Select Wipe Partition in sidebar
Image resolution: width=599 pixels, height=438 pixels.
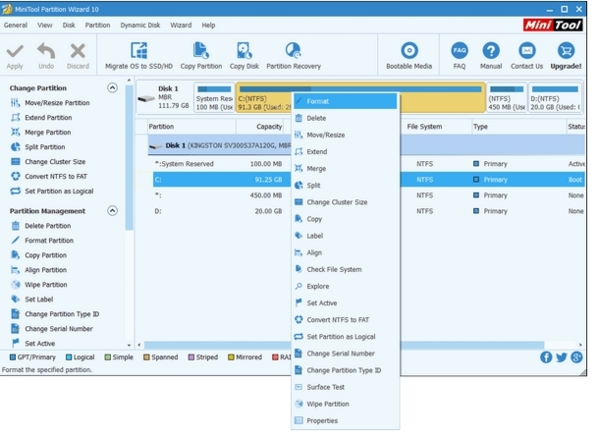tap(39, 284)
